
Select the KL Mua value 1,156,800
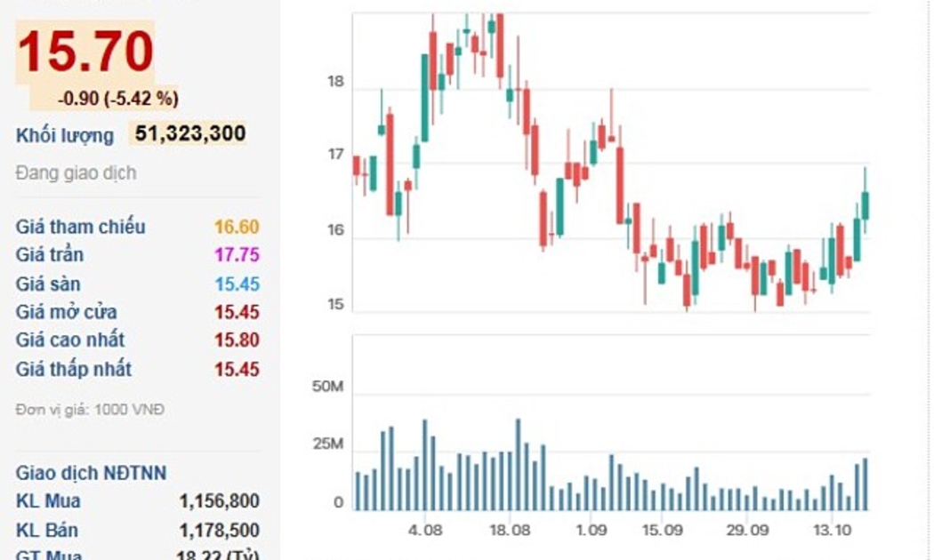219,501
